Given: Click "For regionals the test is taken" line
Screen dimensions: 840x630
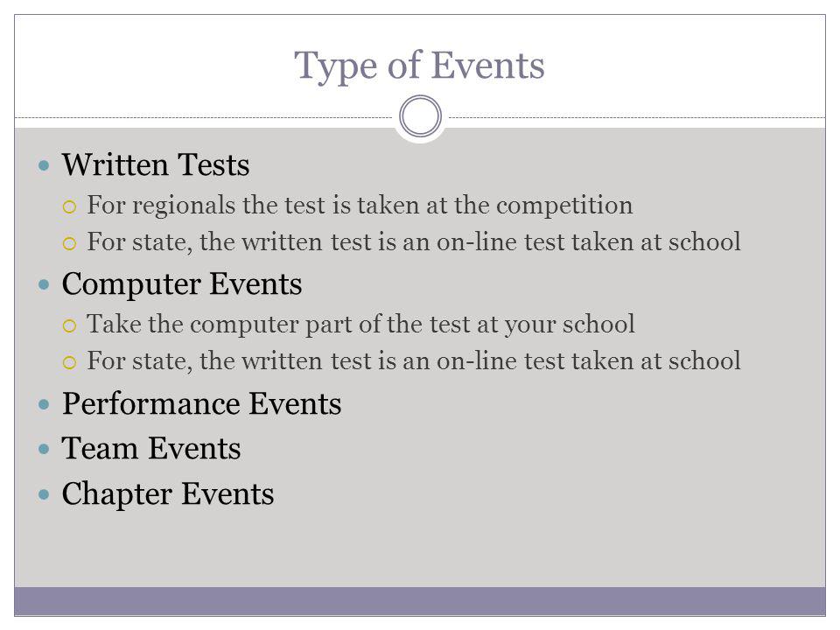Looking at the screenshot, I should pos(360,206).
